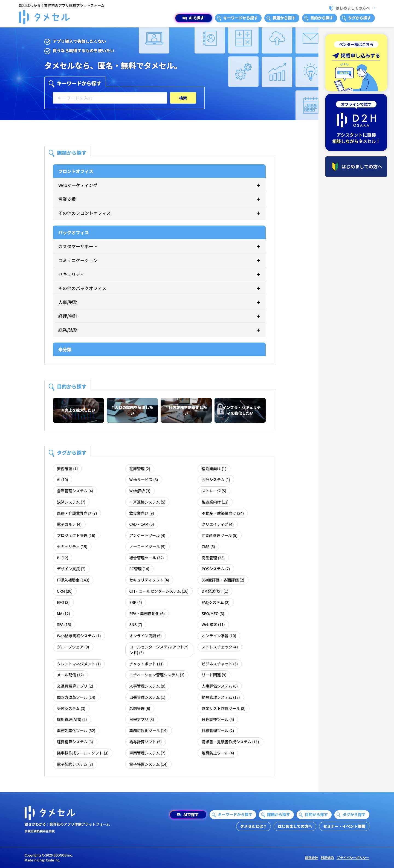Select the ノーコードツール (9) tag
Image resolution: width=394 pixels, height=868 pixels.
[x=147, y=547]
